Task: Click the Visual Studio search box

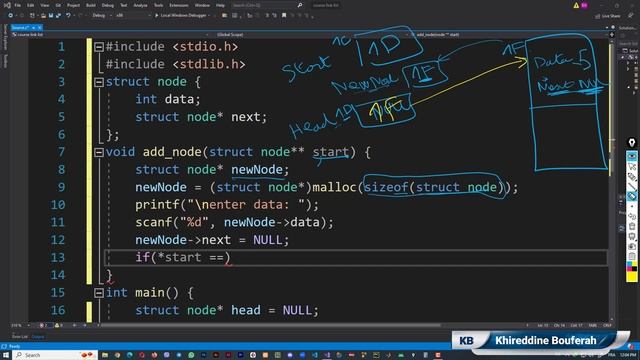Action: (267, 5)
